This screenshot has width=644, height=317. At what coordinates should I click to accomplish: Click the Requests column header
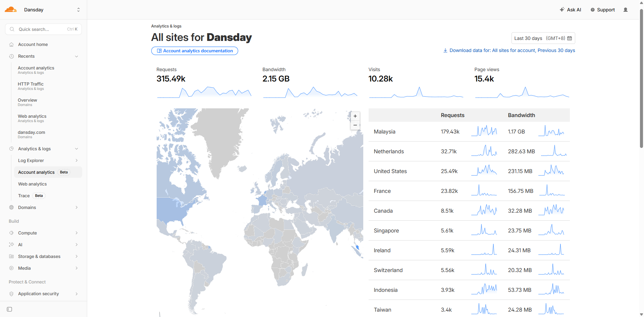(x=452, y=115)
